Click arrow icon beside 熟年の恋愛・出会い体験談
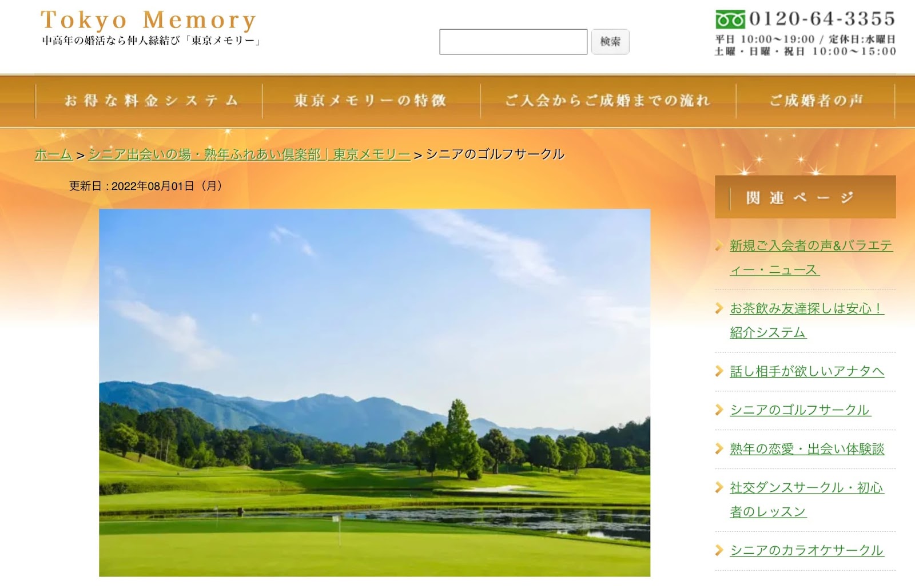 pyautogui.click(x=719, y=448)
